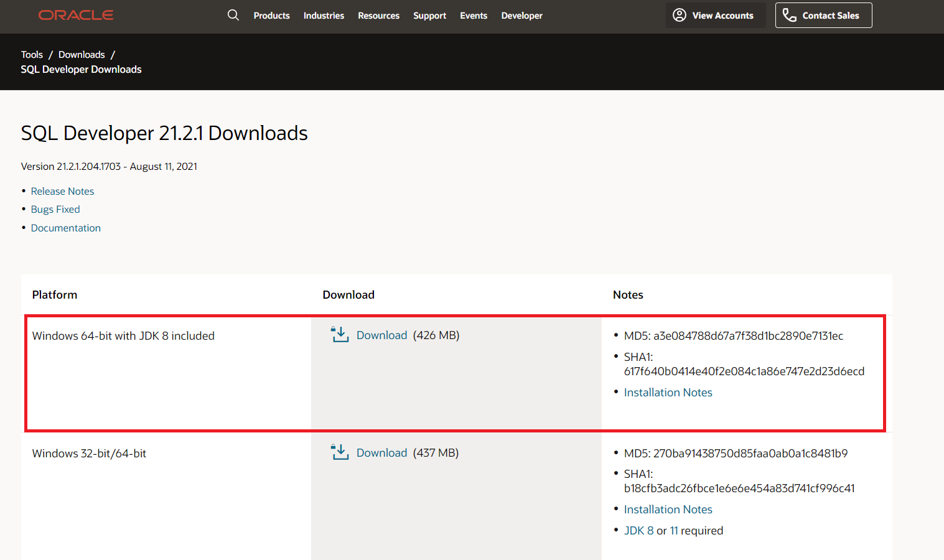Click the Platform column header
The width and height of the screenshot is (944, 560).
coord(55,295)
